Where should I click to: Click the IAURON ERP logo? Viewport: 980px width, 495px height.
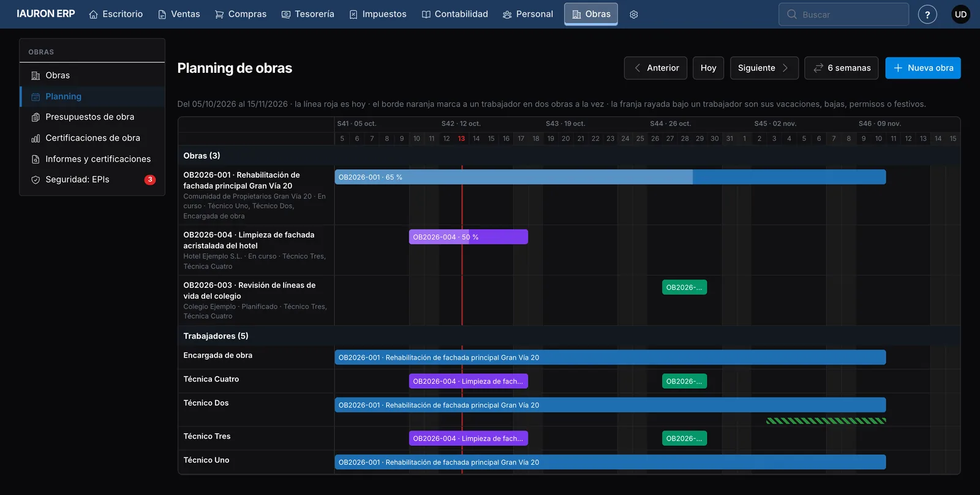click(46, 13)
